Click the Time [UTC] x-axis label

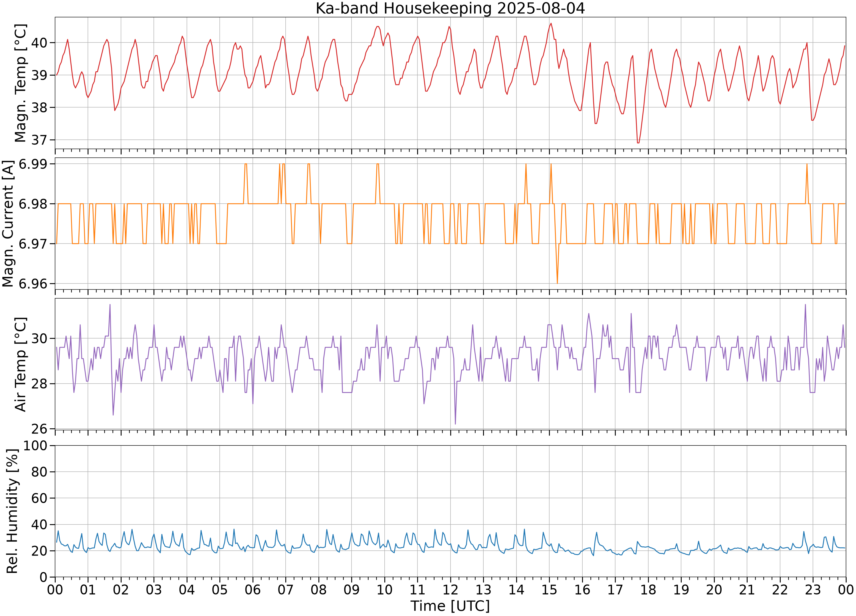[x=450, y=605]
